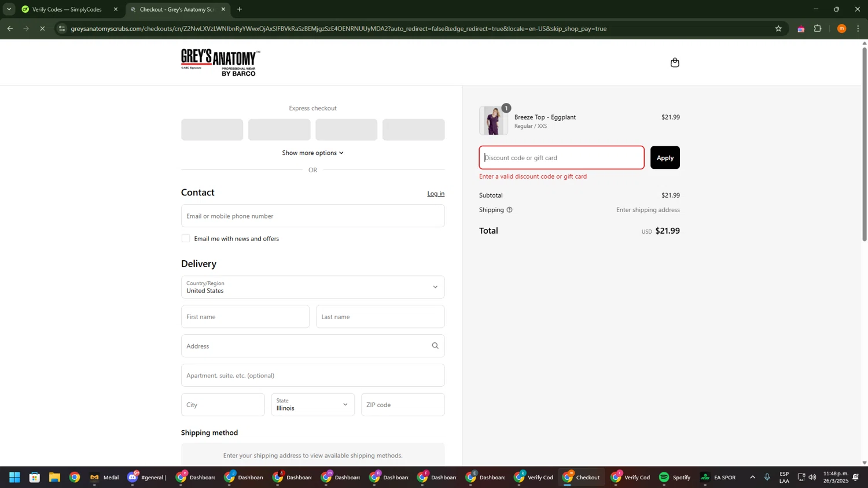Open notifications bell in taskbar
The height and width of the screenshot is (488, 868).
click(855, 478)
